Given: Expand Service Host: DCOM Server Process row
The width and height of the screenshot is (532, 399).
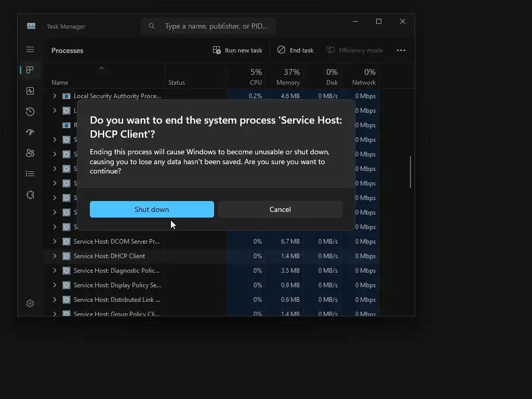Looking at the screenshot, I should tap(55, 242).
